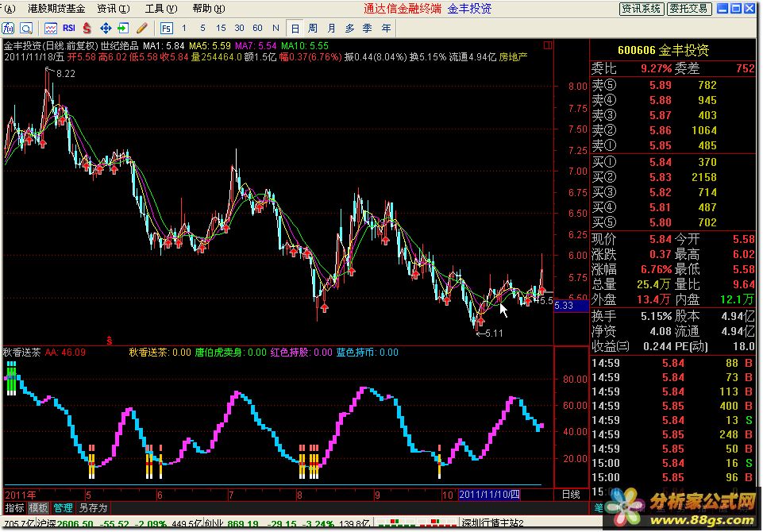Select the 周 weekly period button
Screen dimensions: 763x532
(313, 29)
